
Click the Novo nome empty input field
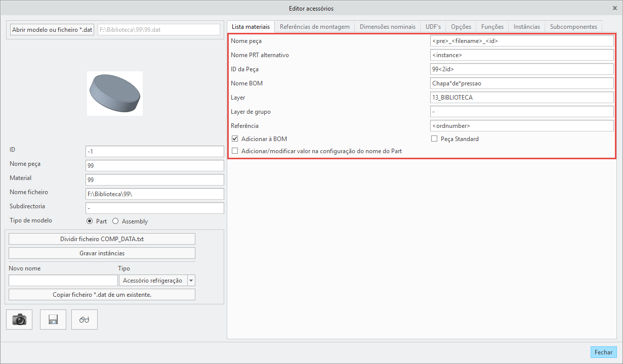point(63,280)
